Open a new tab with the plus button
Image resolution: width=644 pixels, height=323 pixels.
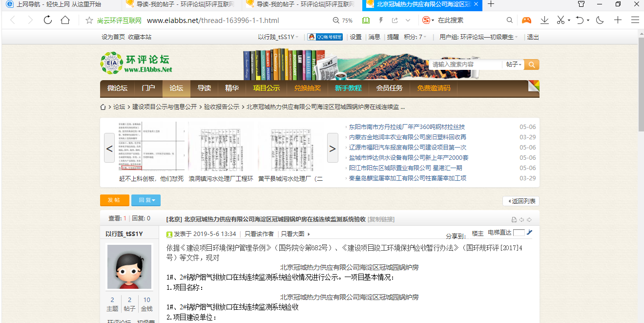pos(491,4)
